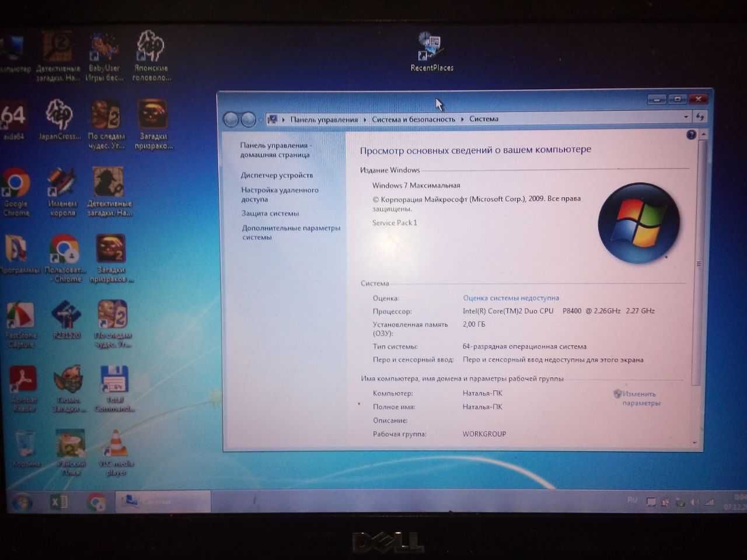Open Windows Start menu orb
Viewport: 747px width, 560px height.
tap(22, 502)
